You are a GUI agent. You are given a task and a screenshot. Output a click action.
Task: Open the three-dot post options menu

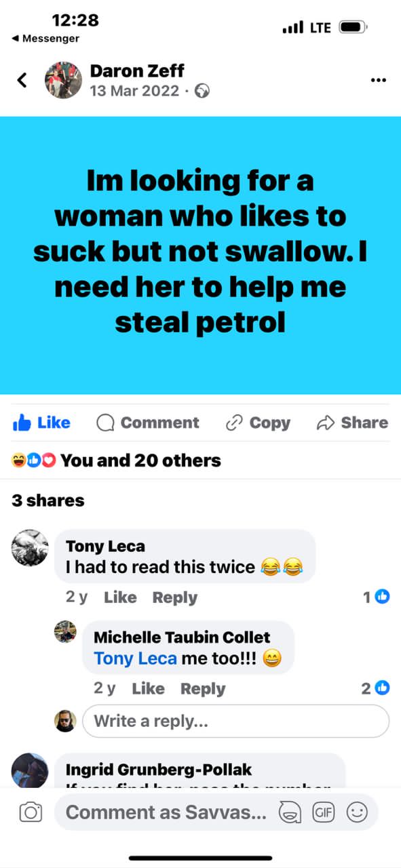pyautogui.click(x=379, y=81)
